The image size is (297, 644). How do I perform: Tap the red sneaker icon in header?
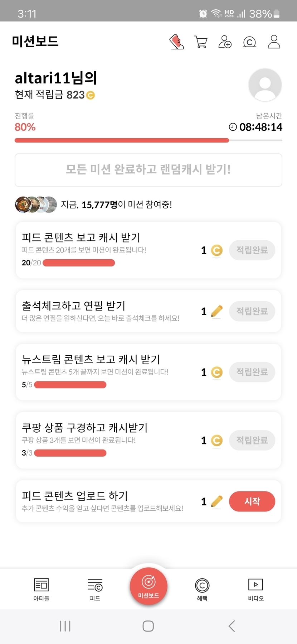176,42
